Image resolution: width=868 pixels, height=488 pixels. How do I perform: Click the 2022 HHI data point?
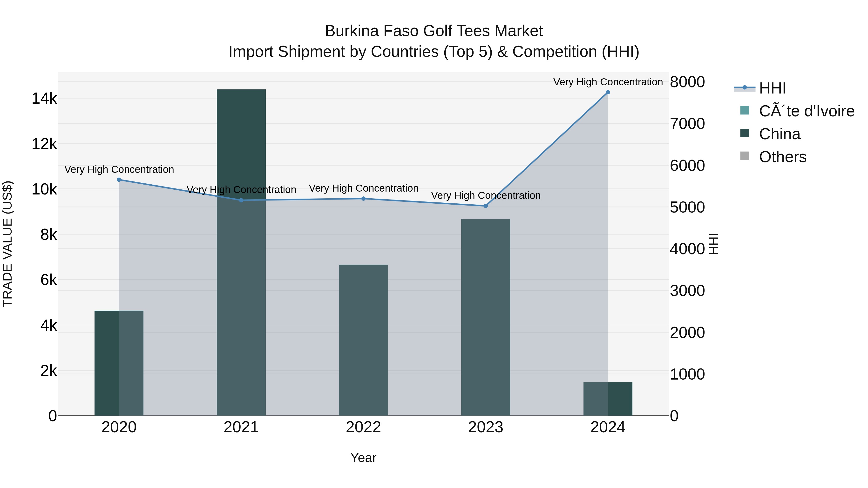point(364,199)
